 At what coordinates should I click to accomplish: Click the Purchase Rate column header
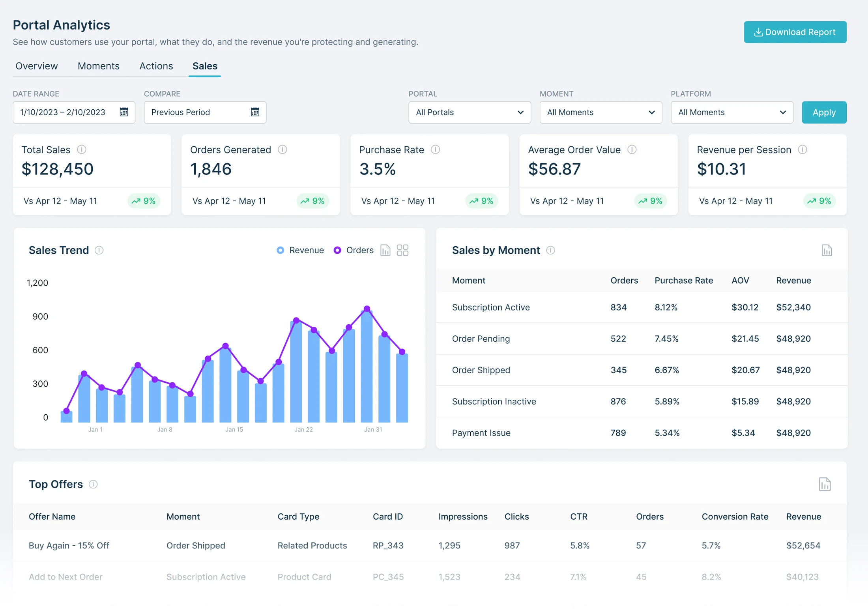coord(684,281)
